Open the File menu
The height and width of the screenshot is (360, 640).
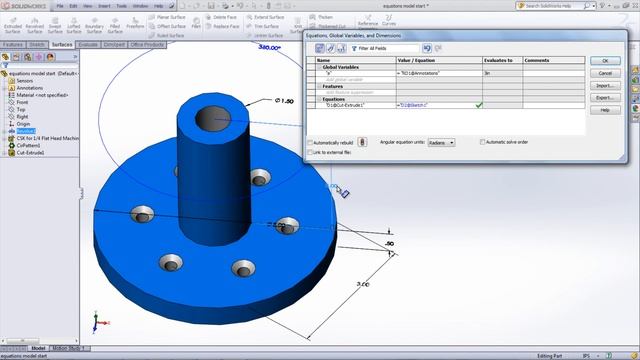click(60, 6)
